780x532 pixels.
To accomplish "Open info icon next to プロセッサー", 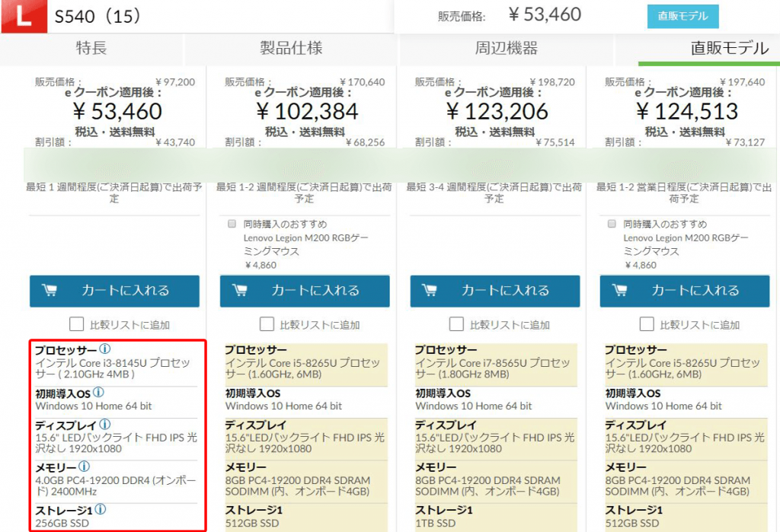I will coord(105,349).
